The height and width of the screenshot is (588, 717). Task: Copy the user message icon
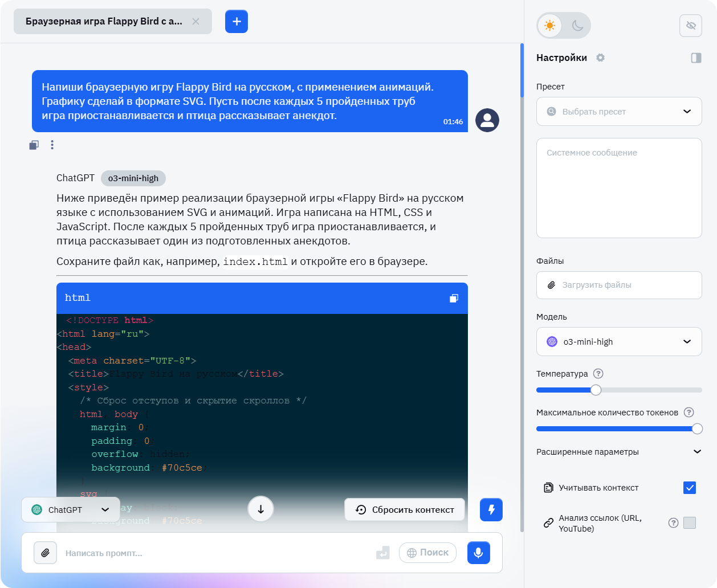pyautogui.click(x=34, y=145)
